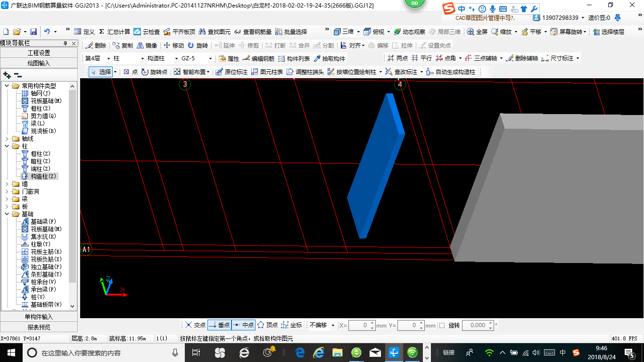
Task: Activate 平移 pan tool
Action: tap(531, 32)
